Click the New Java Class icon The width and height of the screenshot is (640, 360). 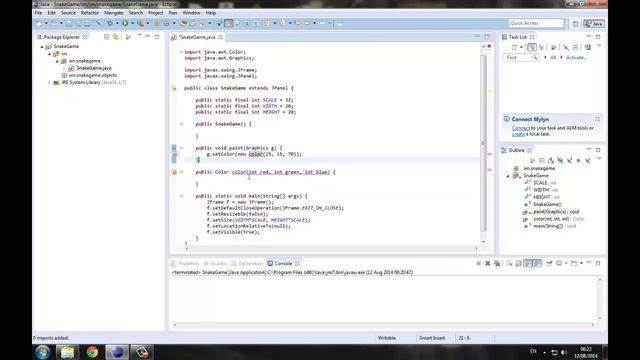click(x=167, y=24)
